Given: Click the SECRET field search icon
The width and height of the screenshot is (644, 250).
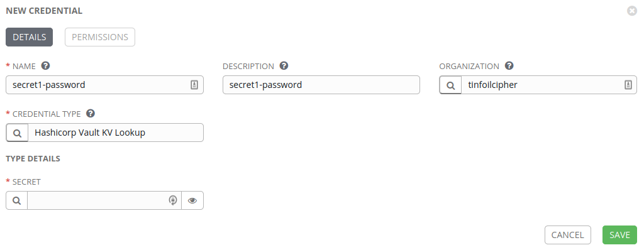Looking at the screenshot, I should pyautogui.click(x=17, y=200).
